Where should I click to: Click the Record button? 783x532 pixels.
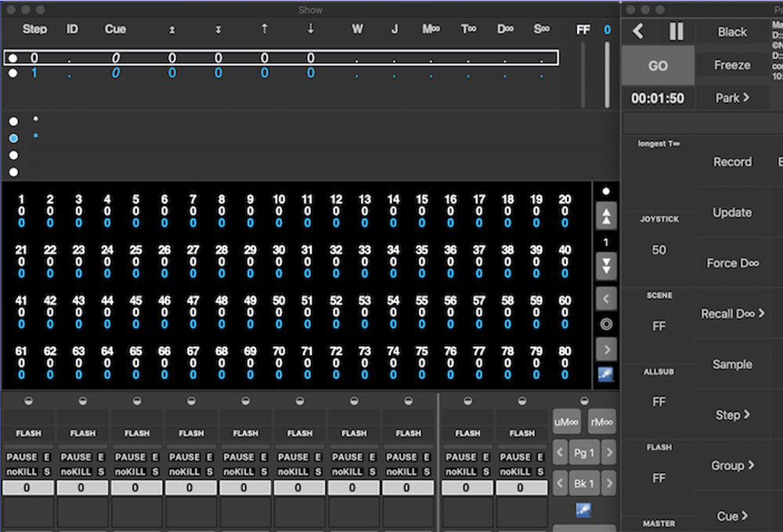(x=732, y=162)
